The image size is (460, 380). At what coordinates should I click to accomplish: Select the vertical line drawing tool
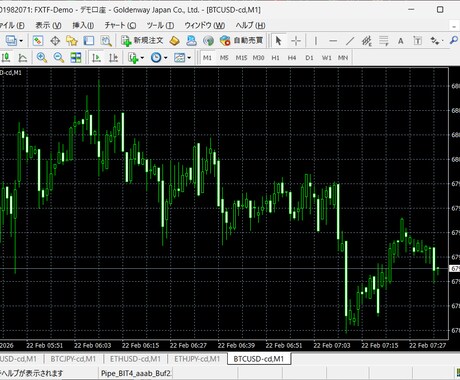pos(316,41)
